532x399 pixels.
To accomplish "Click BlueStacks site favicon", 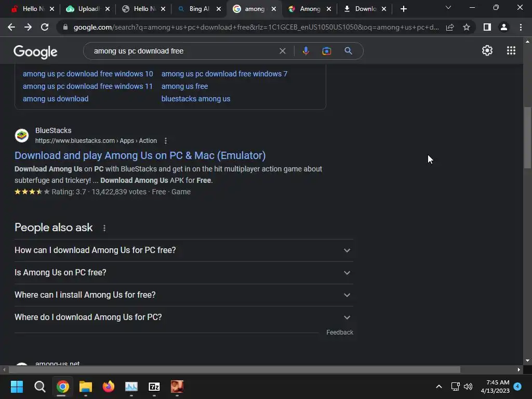I will coord(22,136).
